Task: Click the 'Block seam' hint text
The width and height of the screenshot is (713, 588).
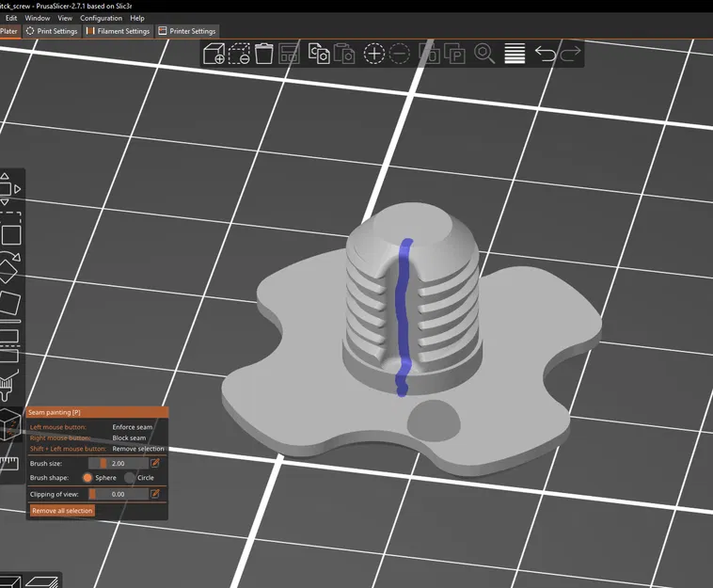Action: (x=129, y=437)
